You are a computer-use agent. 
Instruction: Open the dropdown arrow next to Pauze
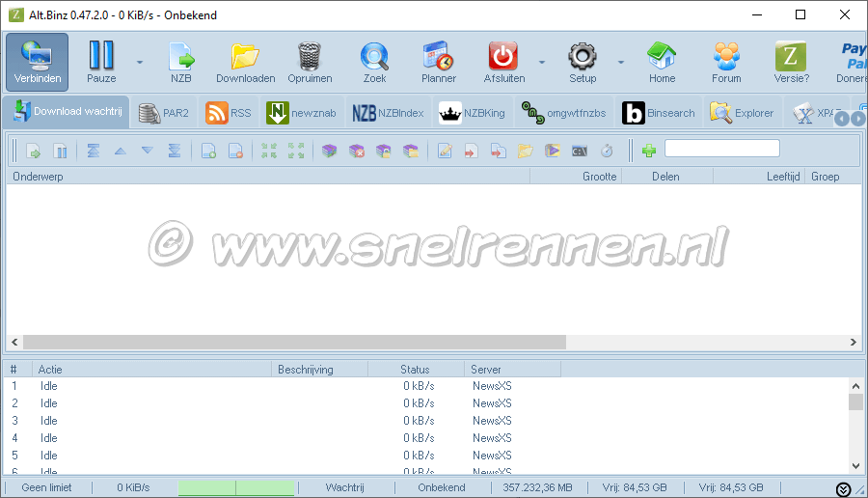pos(140,62)
